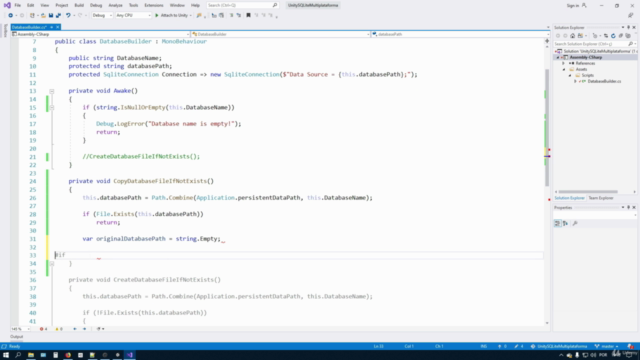Open the 145% editor zoom dropdown

tap(20, 329)
